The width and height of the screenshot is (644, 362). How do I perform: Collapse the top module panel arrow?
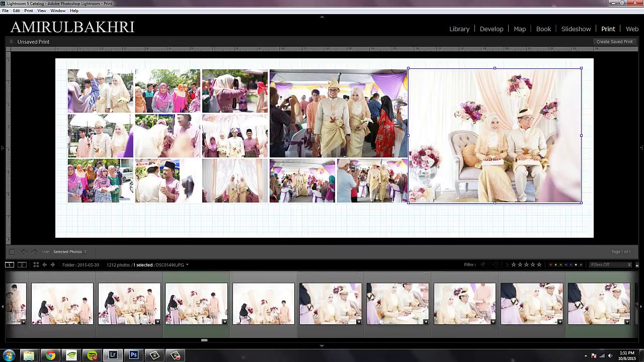[x=322, y=17]
